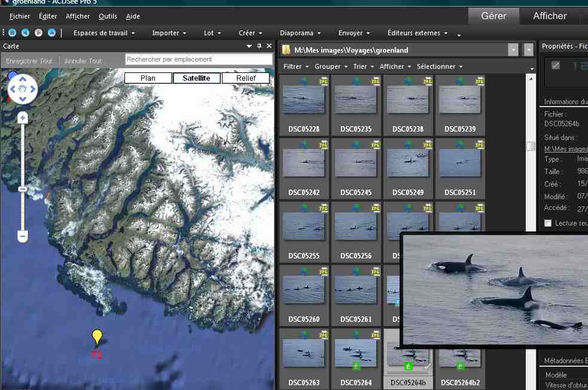Viewport: 588px width, 390px height.
Task: Click the folder icon in path bar
Action: (x=286, y=50)
